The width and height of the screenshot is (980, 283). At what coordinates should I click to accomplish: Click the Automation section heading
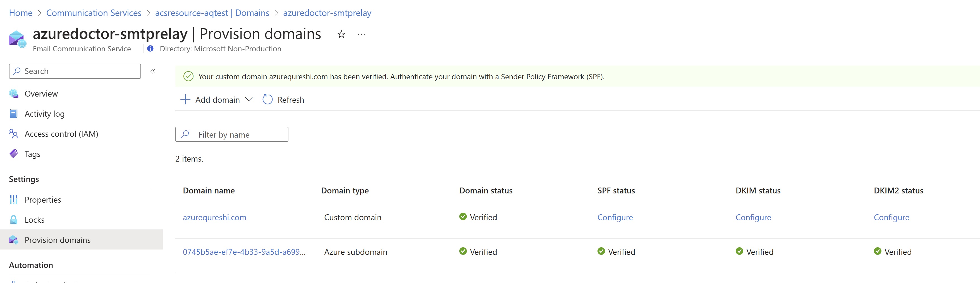point(31,265)
